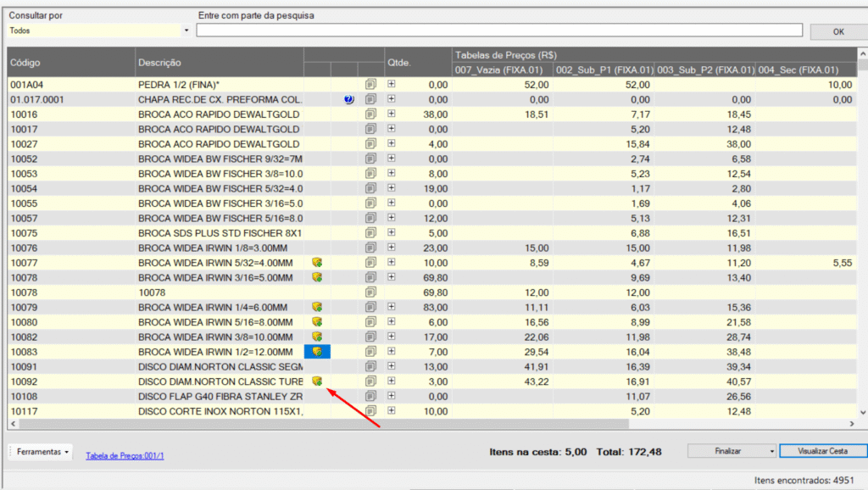This screenshot has height=490, width=868.
Task: Click the basket icon on row 10092
Action: (x=317, y=381)
